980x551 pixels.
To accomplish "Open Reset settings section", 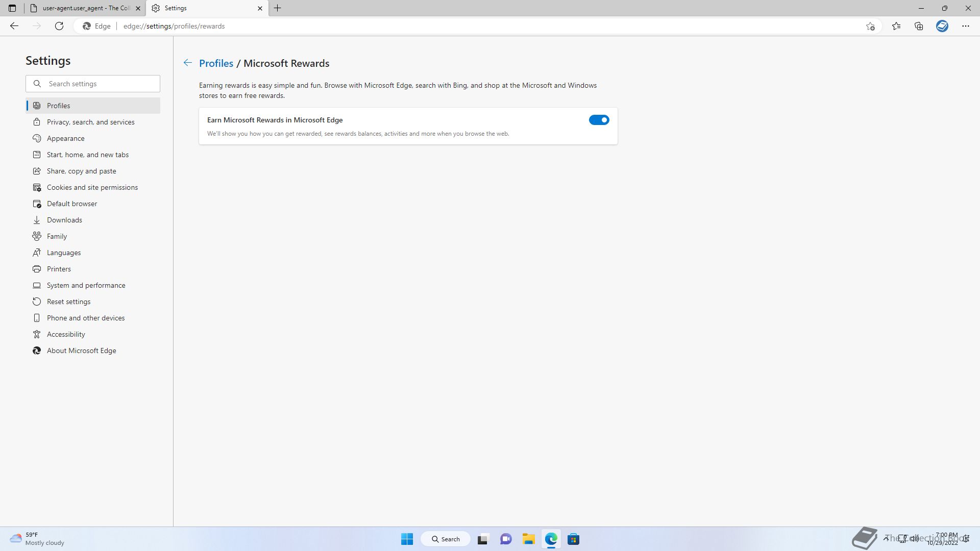I will [x=93, y=302].
